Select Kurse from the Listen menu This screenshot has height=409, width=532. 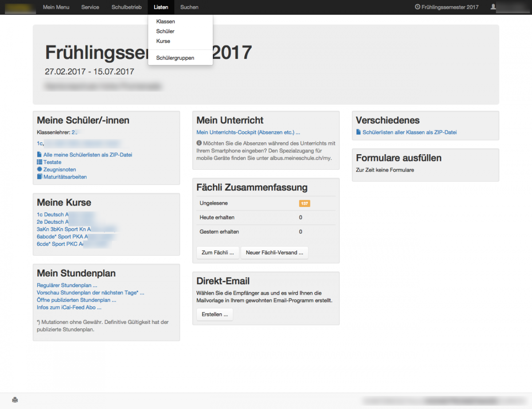(163, 41)
